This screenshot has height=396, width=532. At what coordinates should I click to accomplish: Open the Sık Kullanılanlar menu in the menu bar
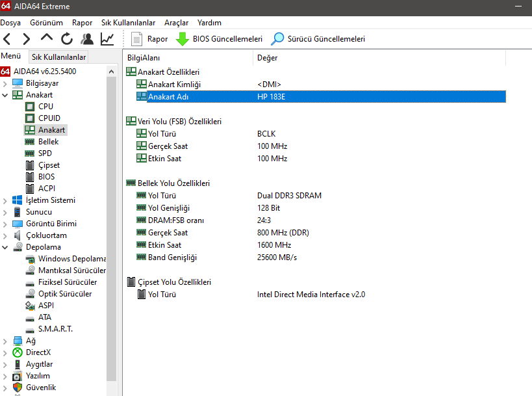(128, 23)
